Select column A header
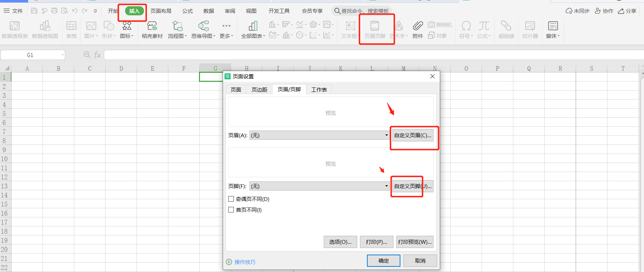This screenshot has height=272, width=644. [x=27, y=68]
